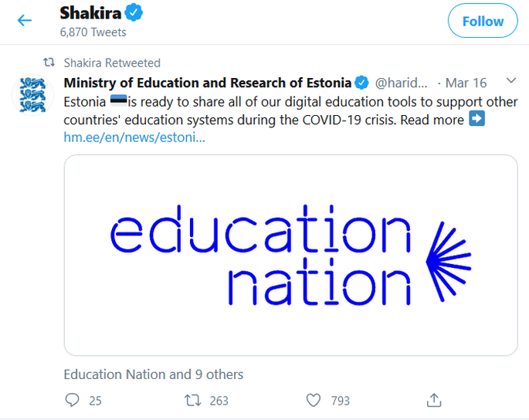Retweet using the icon beside 263
This screenshot has height=420, width=529.
pyautogui.click(x=192, y=401)
